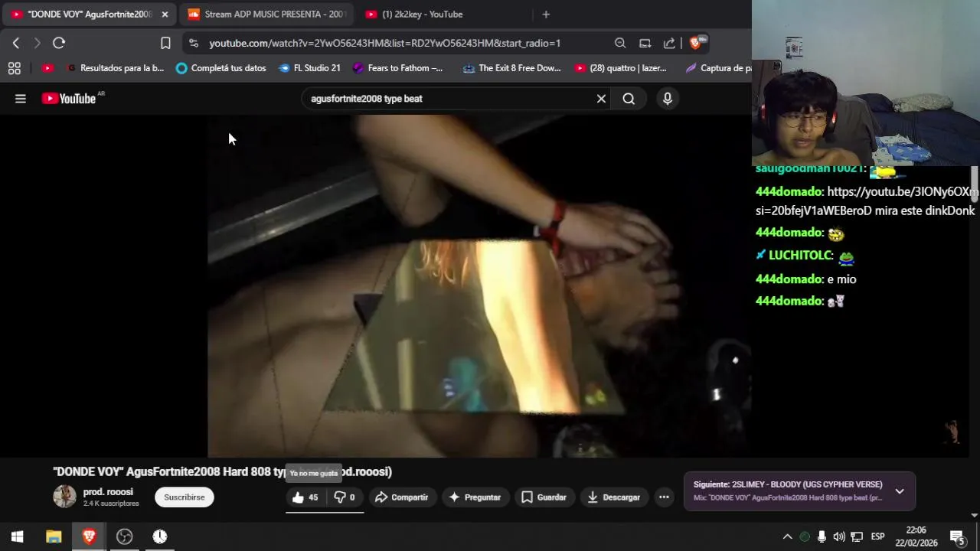
Task: Close the DONDE VOY browser tab
Action: [165, 14]
